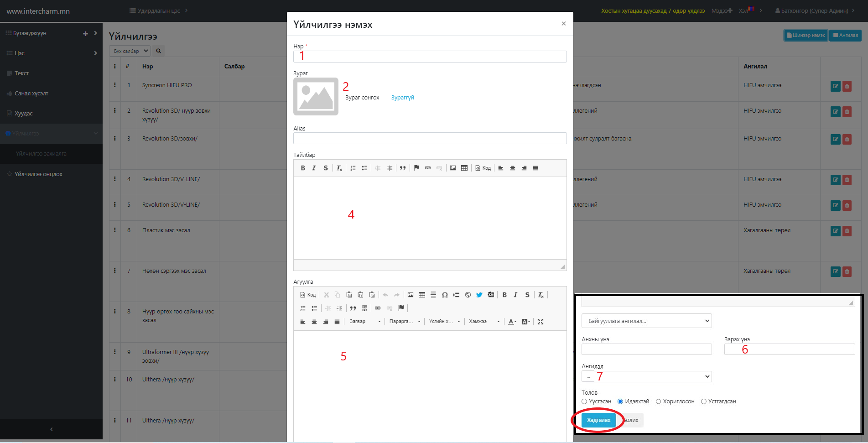Maximize the Агуулга editor with the fullscreen icon
The height and width of the screenshot is (443, 868).
pos(541,322)
